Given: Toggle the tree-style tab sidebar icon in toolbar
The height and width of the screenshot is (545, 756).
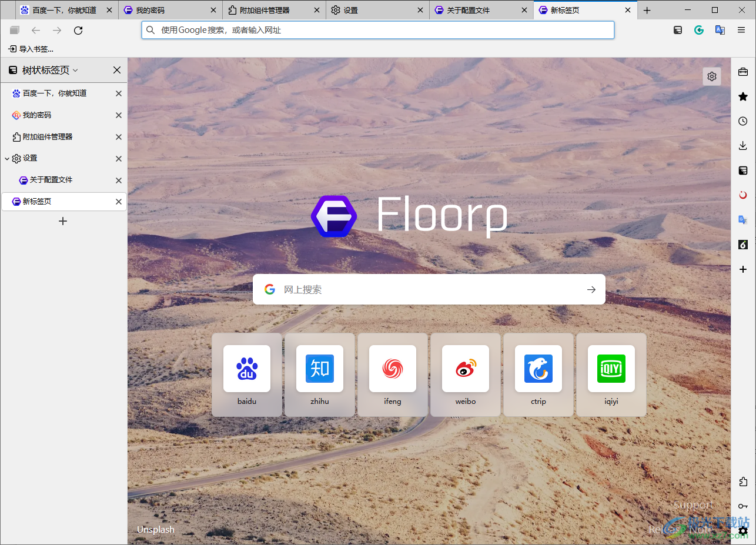Looking at the screenshot, I should tap(677, 29).
